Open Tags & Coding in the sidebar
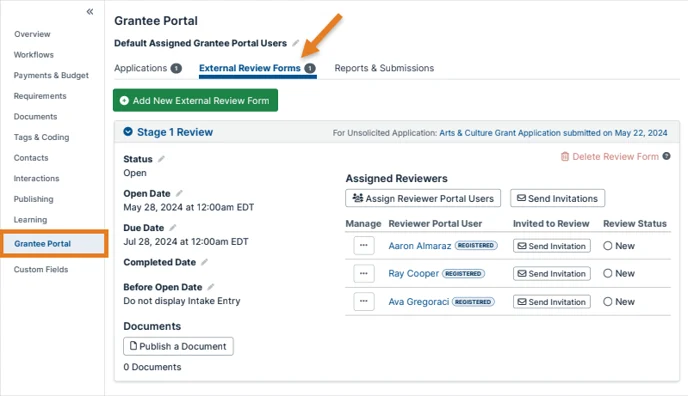Image resolution: width=688 pixels, height=396 pixels. click(41, 137)
